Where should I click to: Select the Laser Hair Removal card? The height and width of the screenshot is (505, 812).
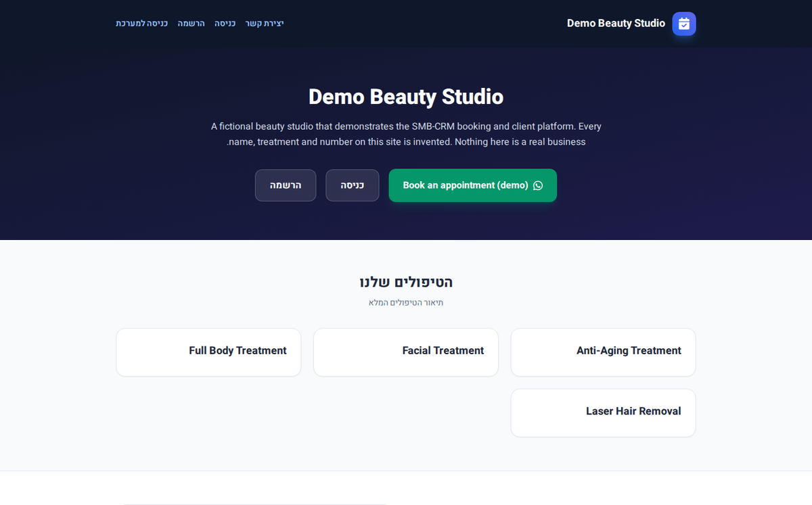tap(603, 413)
